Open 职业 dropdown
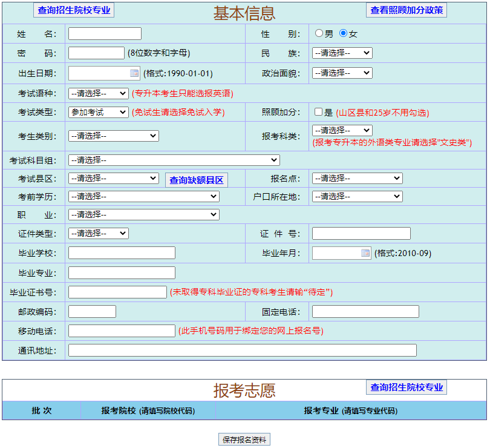Viewport: 490px width, 448px height. (x=144, y=214)
